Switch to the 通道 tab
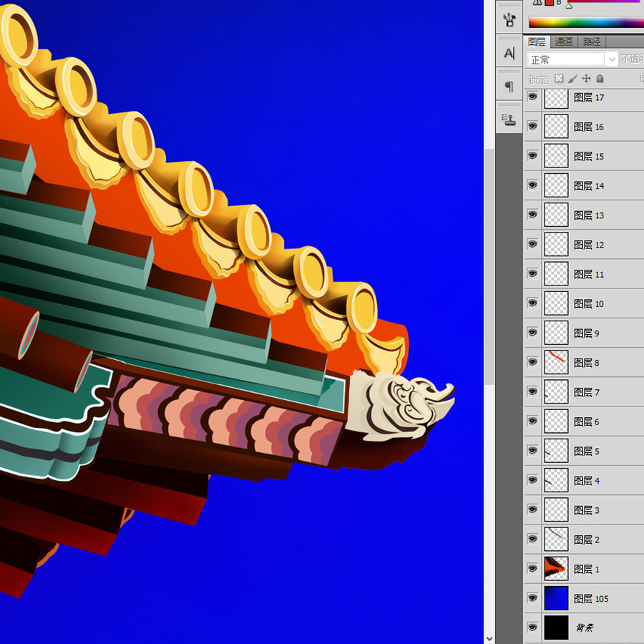The width and height of the screenshot is (644, 644). 564,42
